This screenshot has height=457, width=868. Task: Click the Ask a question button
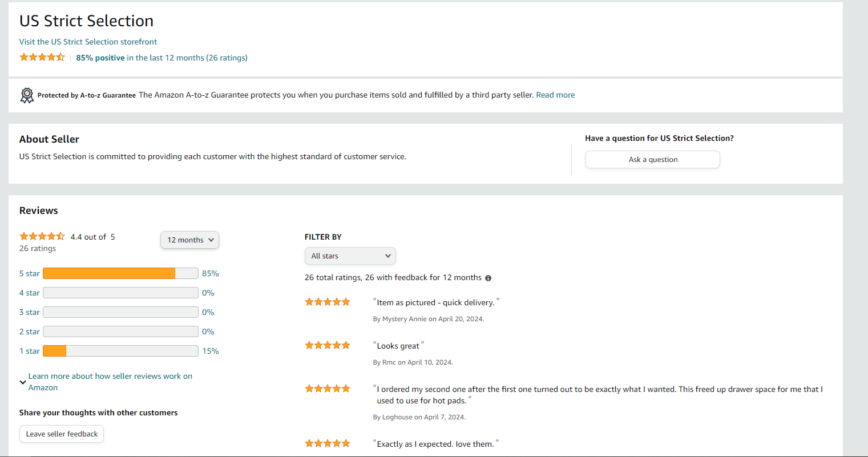652,160
